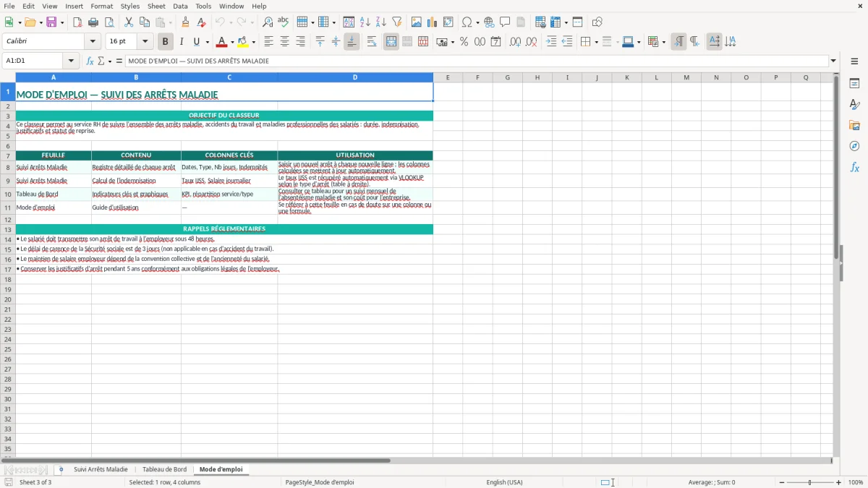Adjust the zoom slider
Image resolution: width=868 pixels, height=488 pixels.
810,482
